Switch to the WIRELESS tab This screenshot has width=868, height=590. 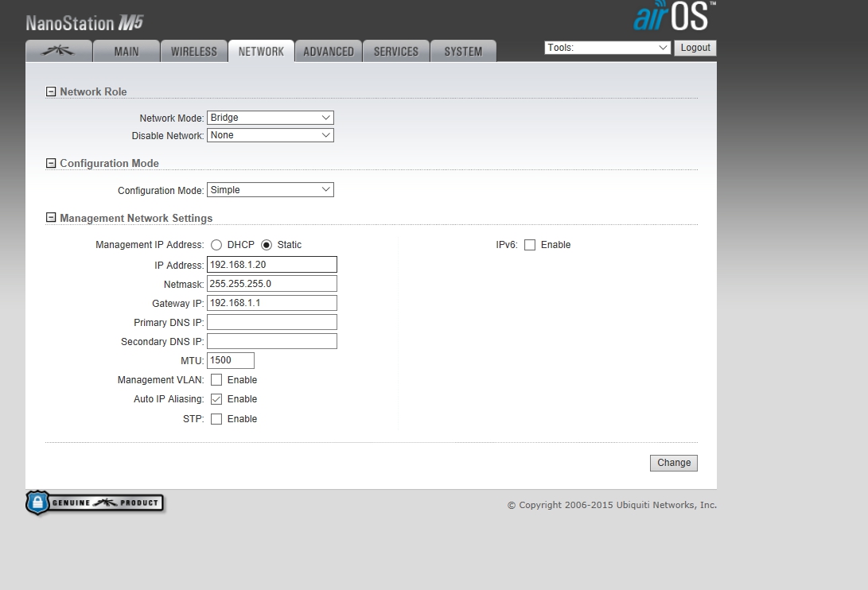[193, 51]
